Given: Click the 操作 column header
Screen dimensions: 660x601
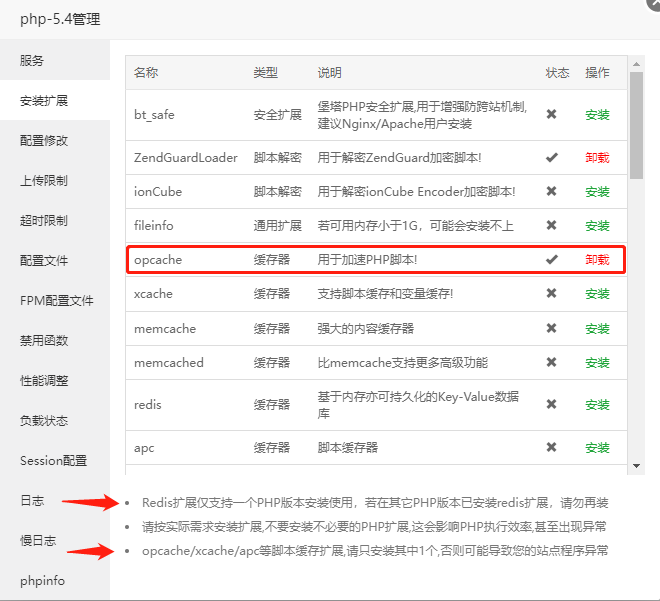Looking at the screenshot, I should (x=597, y=72).
